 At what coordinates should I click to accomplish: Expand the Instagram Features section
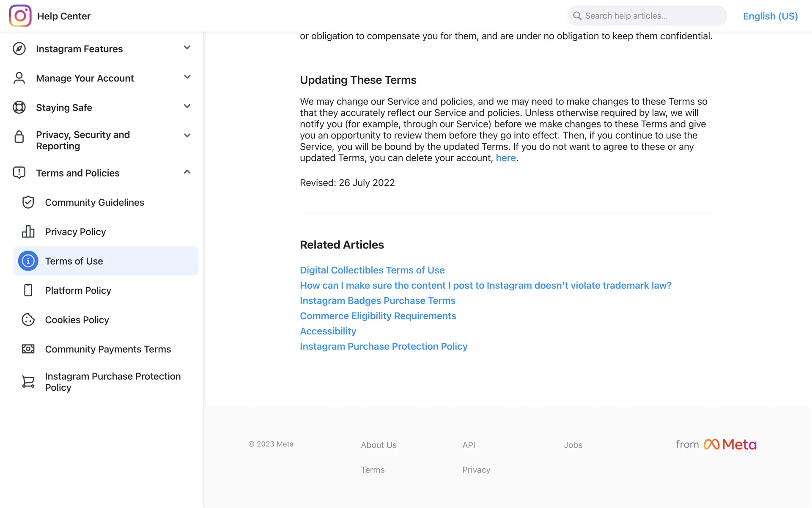tap(187, 48)
